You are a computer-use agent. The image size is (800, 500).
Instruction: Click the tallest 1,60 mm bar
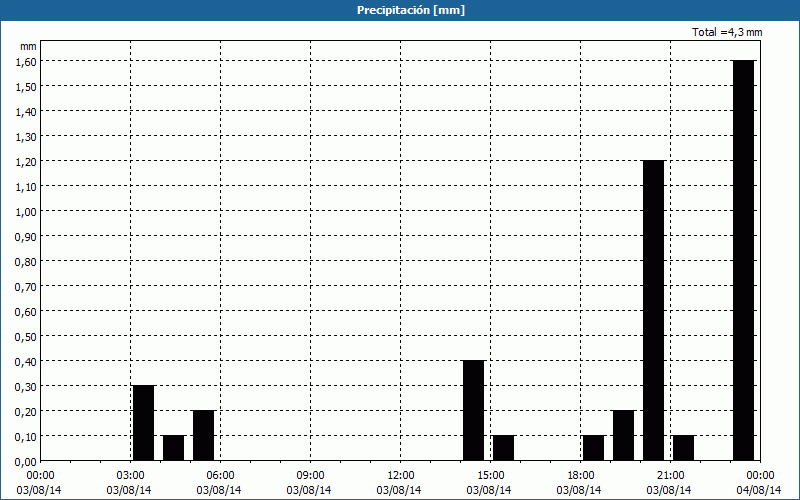(743, 260)
